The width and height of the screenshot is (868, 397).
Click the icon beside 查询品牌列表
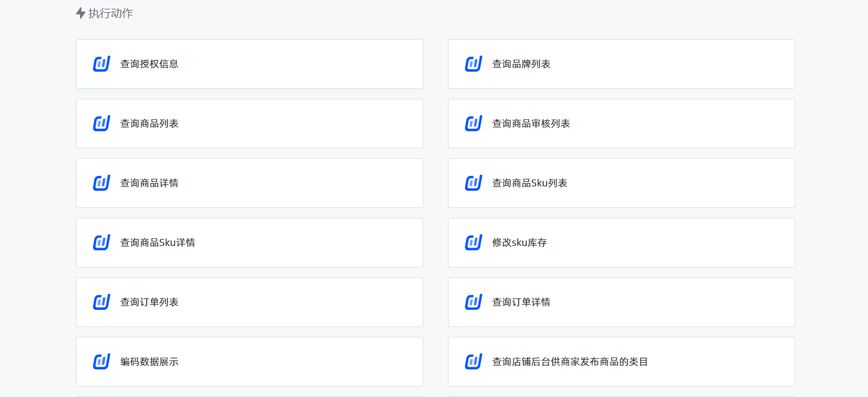[473, 64]
